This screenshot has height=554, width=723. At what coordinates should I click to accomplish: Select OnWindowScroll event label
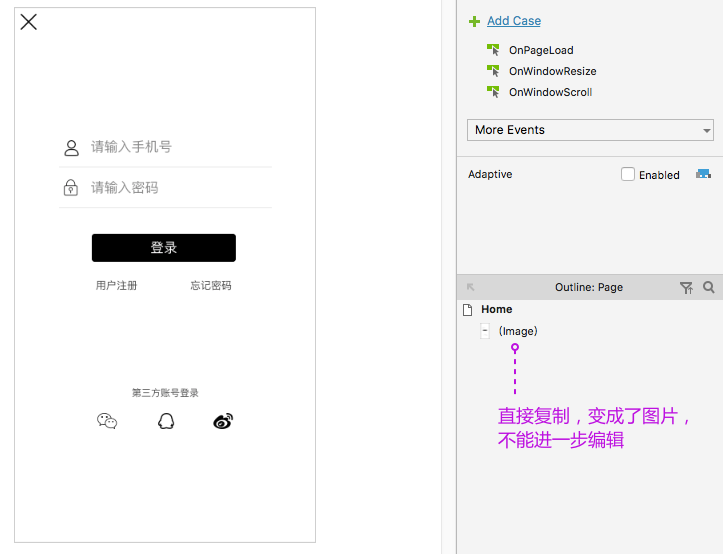tap(551, 92)
